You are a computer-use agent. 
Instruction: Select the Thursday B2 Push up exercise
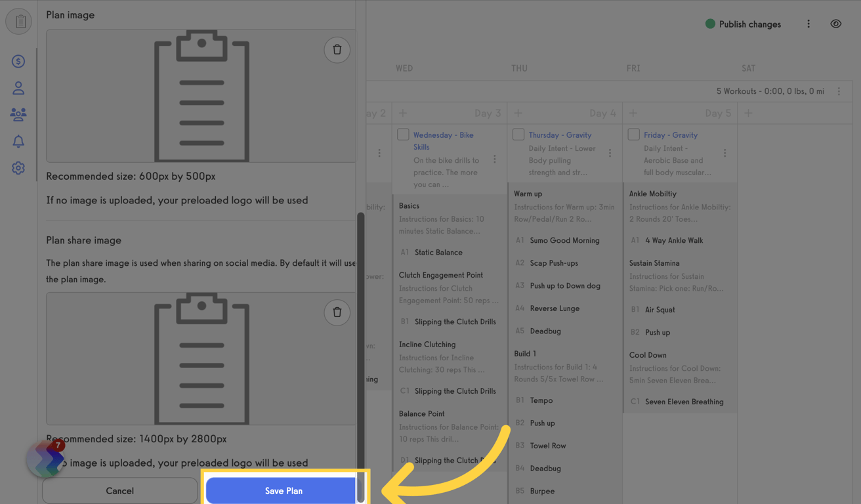tap(542, 423)
